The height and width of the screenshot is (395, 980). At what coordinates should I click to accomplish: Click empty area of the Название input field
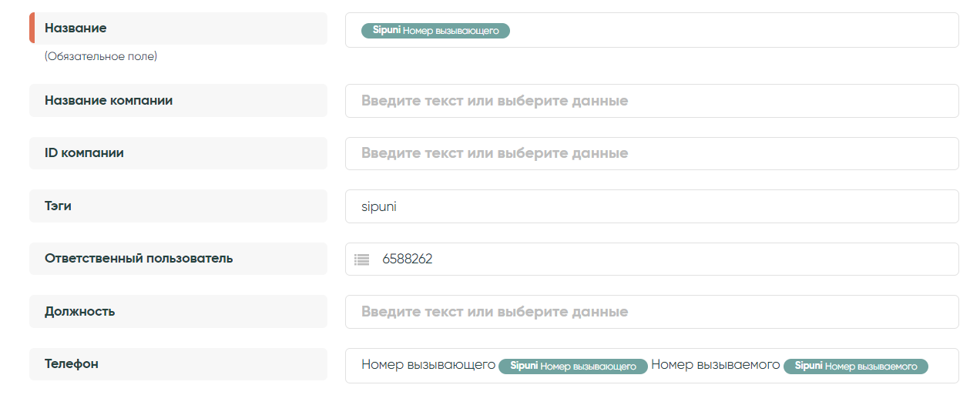(732, 31)
